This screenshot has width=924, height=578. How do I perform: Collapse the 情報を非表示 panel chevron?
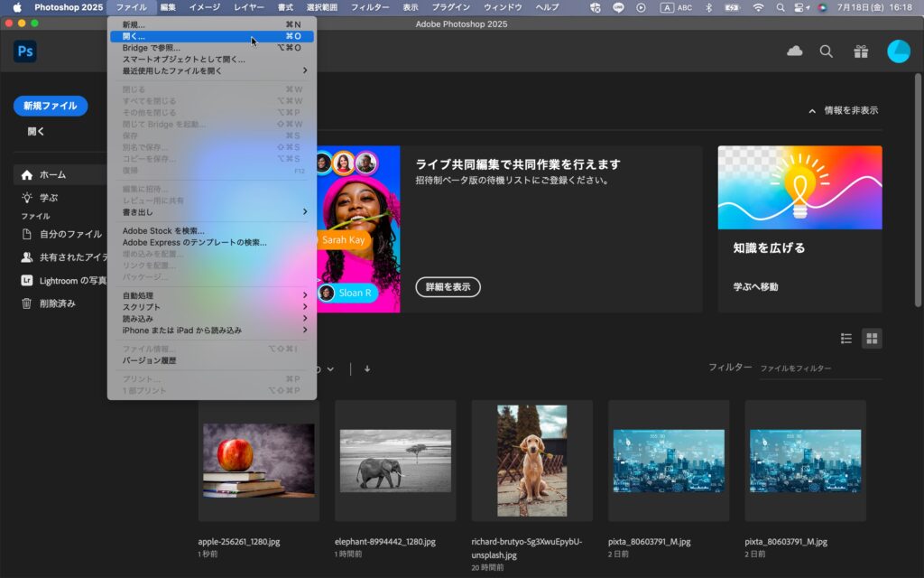812,111
